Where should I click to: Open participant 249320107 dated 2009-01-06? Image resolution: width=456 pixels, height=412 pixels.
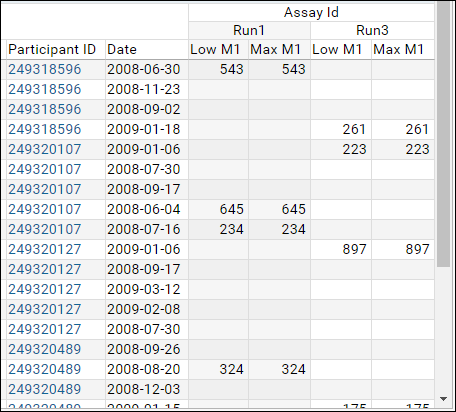(x=45, y=149)
